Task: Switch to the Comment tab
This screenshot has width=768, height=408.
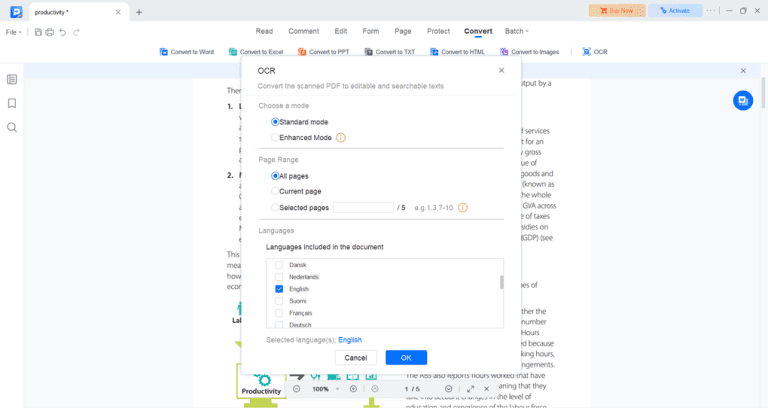Action: click(x=304, y=31)
